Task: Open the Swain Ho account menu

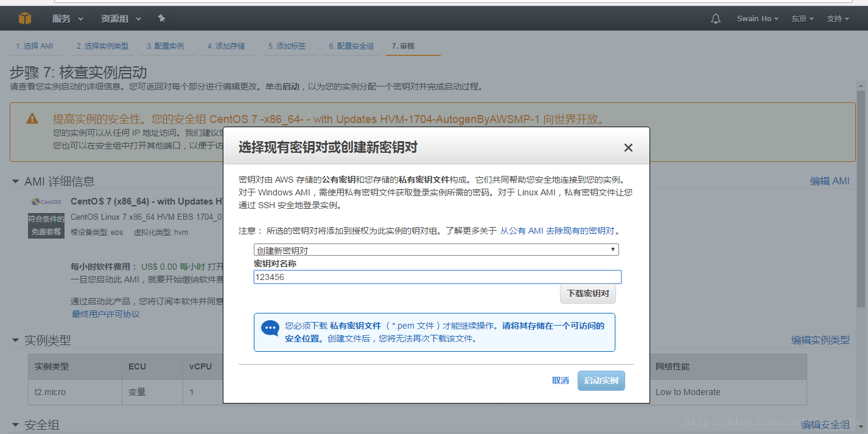Action: pyautogui.click(x=758, y=19)
